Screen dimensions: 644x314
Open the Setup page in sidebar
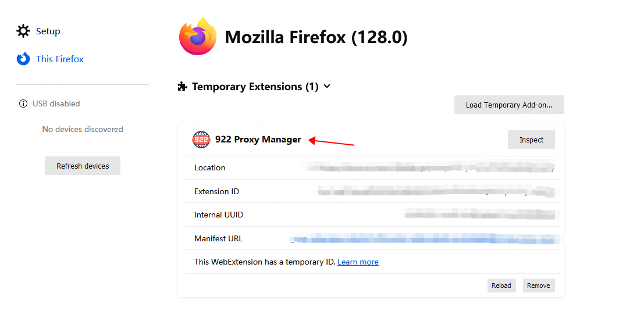pyautogui.click(x=48, y=31)
